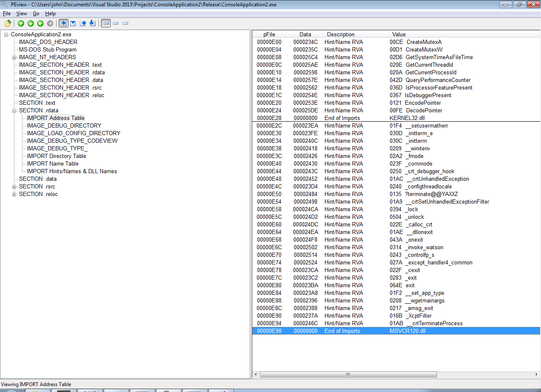
Task: Open the Go menu
Action: click(36, 13)
